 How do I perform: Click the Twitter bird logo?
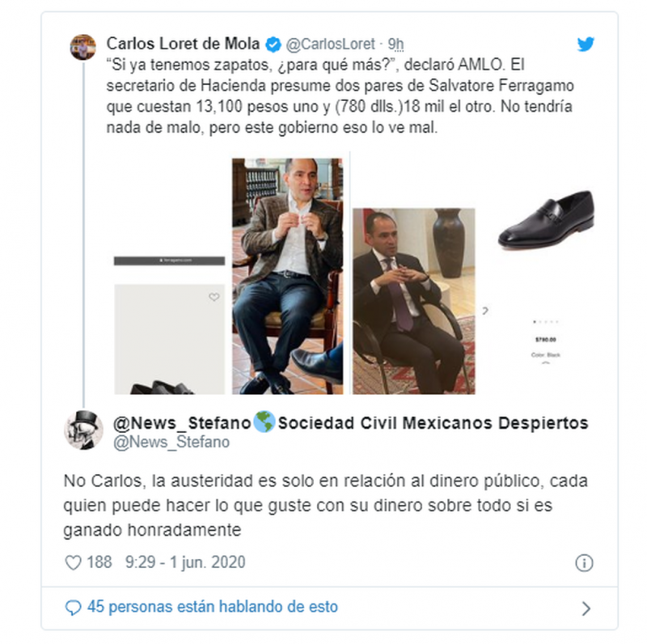(x=585, y=44)
